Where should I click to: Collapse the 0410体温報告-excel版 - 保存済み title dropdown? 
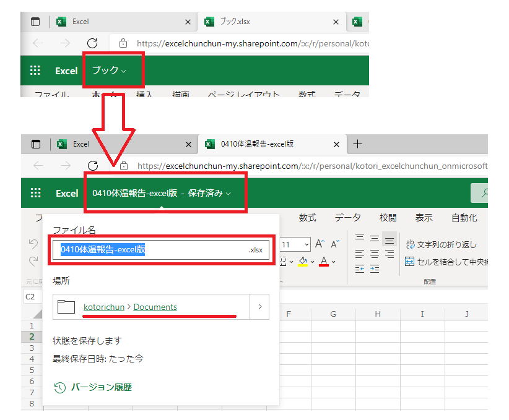point(162,193)
